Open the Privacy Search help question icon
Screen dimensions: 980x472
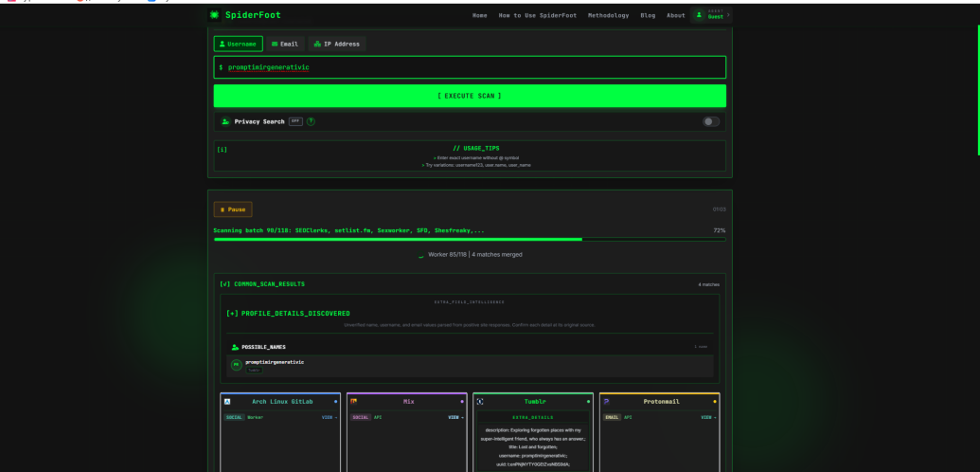coord(311,121)
